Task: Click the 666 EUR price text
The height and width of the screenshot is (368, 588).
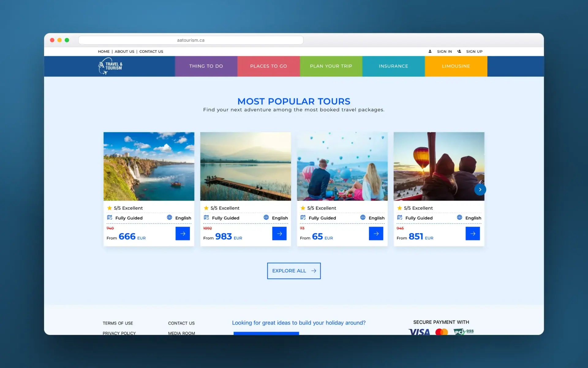Action: [132, 236]
